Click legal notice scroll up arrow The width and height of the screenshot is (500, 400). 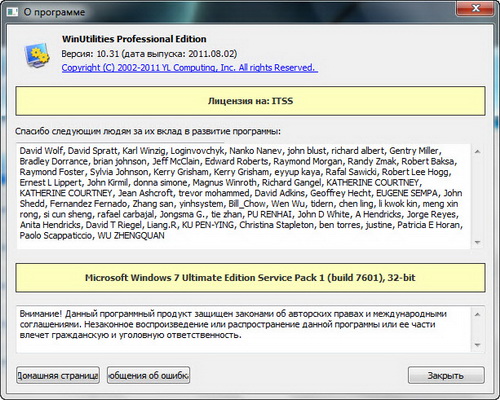(477, 314)
